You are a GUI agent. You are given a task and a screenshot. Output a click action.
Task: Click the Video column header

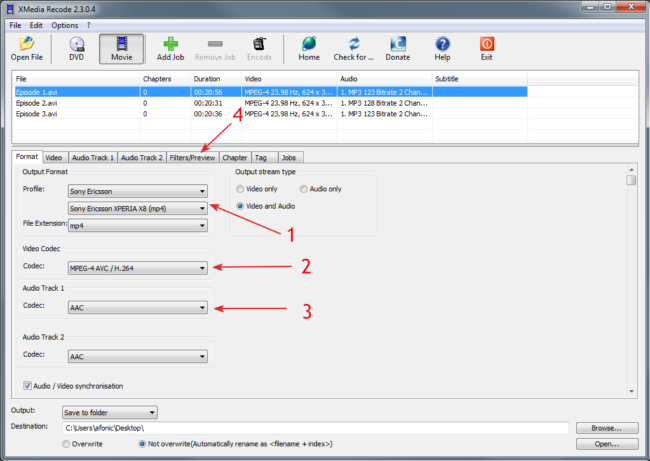(x=289, y=79)
